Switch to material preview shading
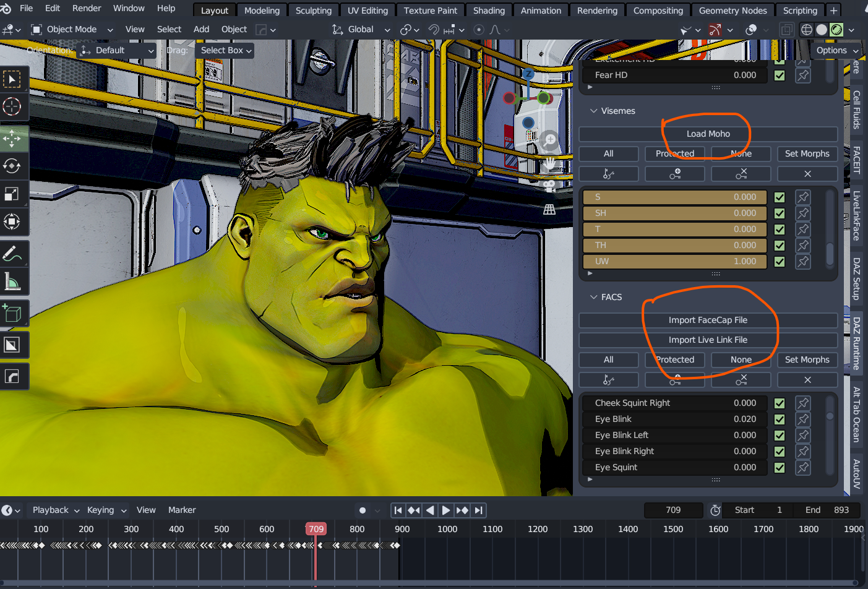The height and width of the screenshot is (589, 868). 836,29
